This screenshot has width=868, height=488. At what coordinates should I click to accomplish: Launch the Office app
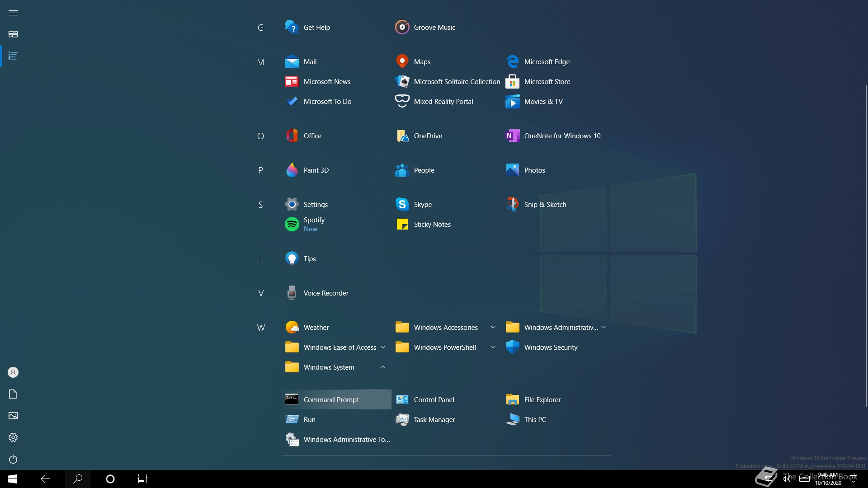pos(336,136)
